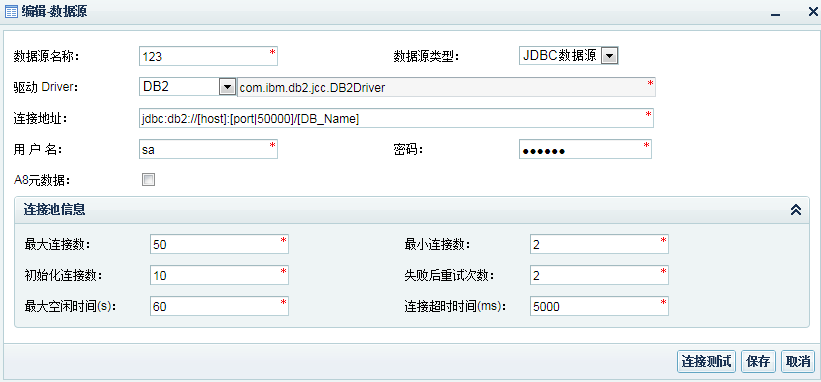Close the 编辑-数据源 dialog

point(813,13)
